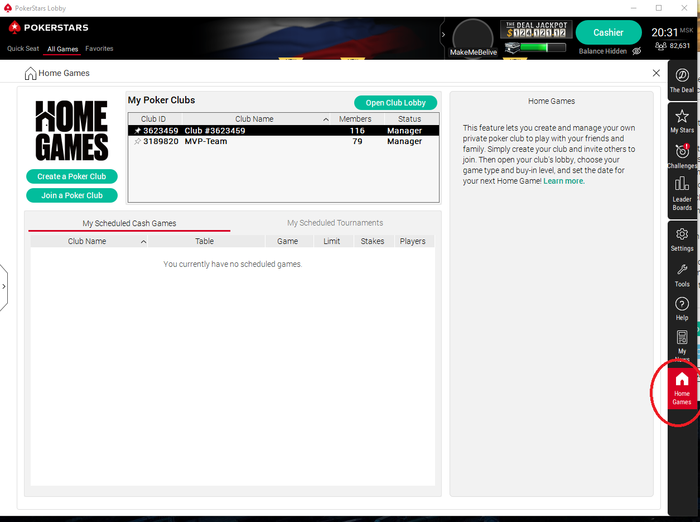Sort scheduled games by the Club Name header arrow
The width and height of the screenshot is (700, 522).
pyautogui.click(x=143, y=242)
